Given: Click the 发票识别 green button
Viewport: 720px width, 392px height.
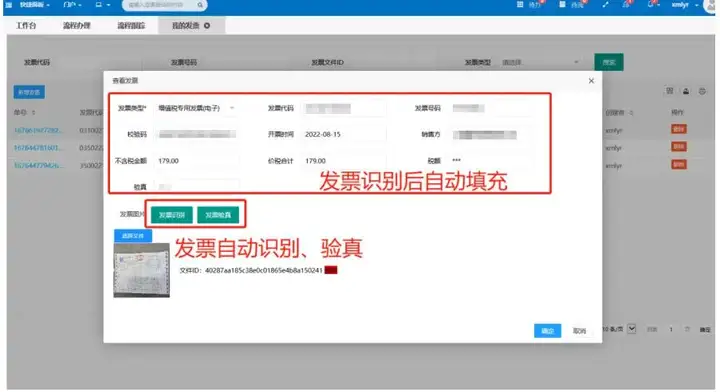Looking at the screenshot, I should pyautogui.click(x=172, y=215).
